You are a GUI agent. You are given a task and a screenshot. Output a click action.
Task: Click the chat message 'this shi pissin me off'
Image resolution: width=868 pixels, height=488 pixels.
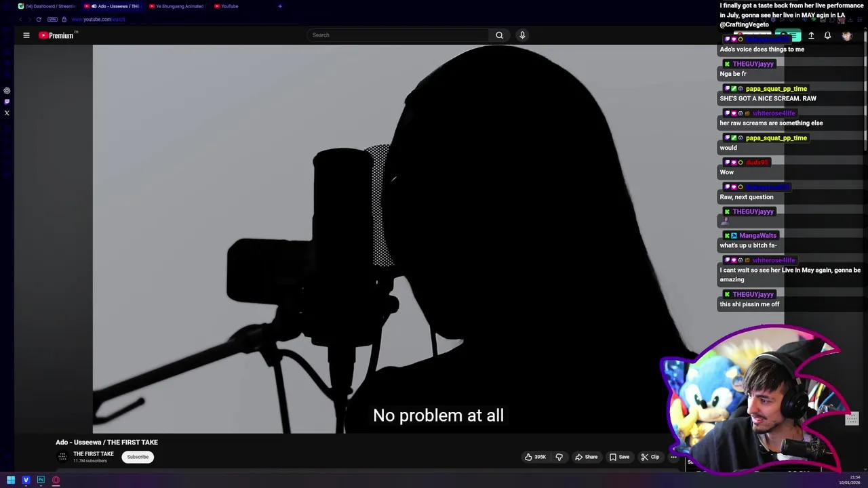click(749, 304)
